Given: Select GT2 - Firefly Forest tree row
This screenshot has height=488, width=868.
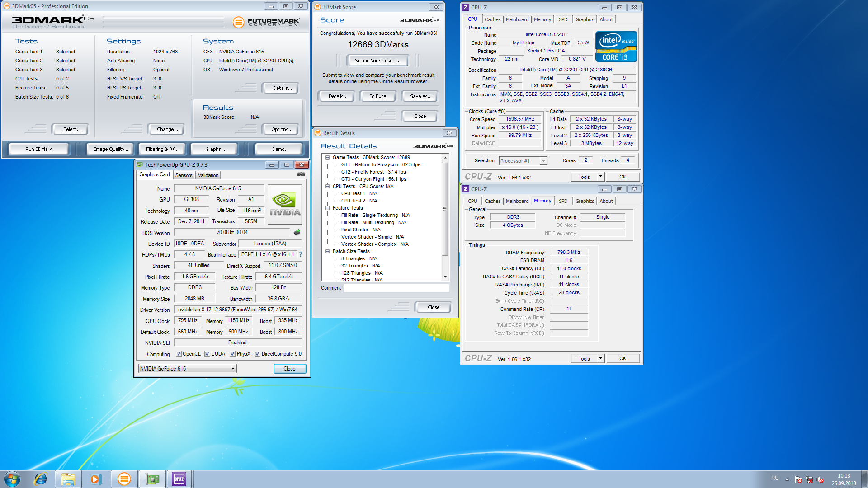Looking at the screenshot, I should 373,172.
